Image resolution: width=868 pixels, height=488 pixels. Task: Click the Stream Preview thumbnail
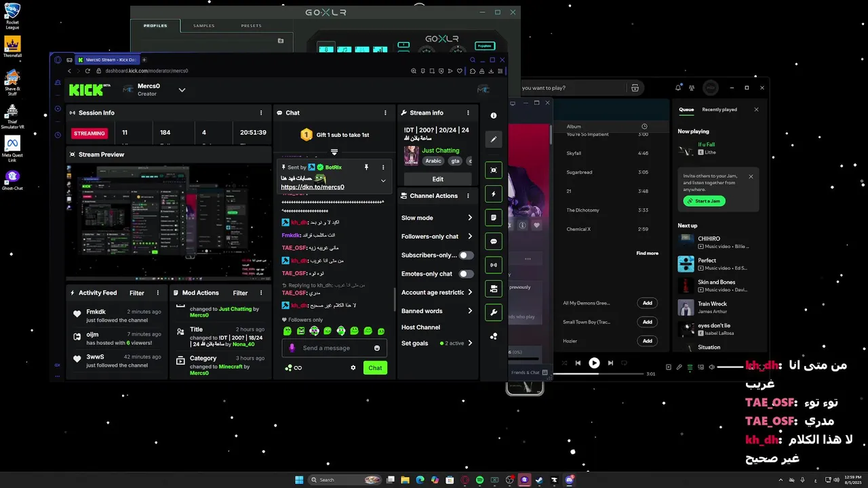tap(168, 221)
